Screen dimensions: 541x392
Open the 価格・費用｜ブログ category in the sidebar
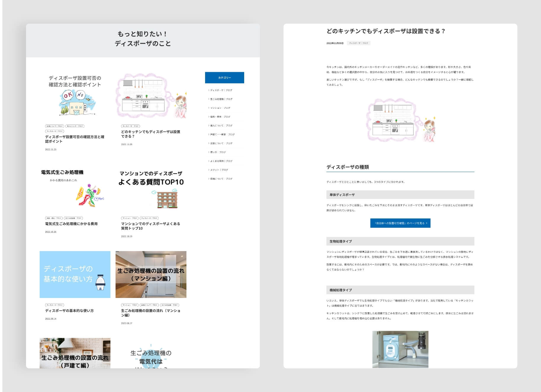[x=220, y=117]
